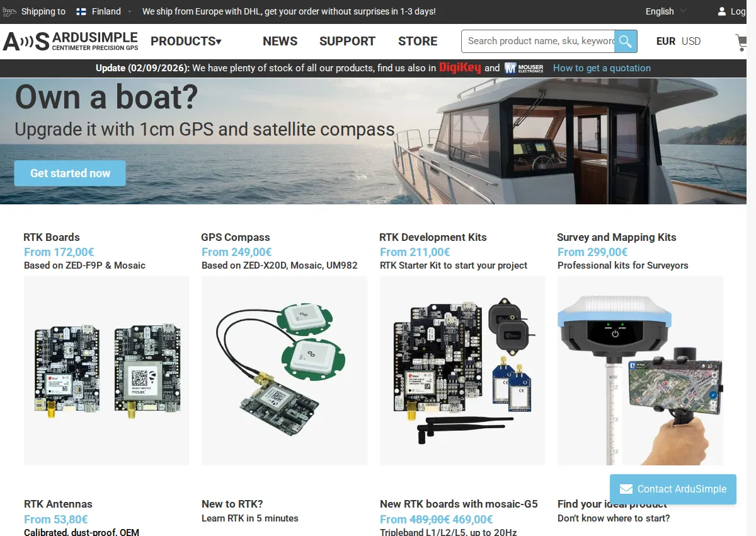Open the English language dropdown

point(666,11)
